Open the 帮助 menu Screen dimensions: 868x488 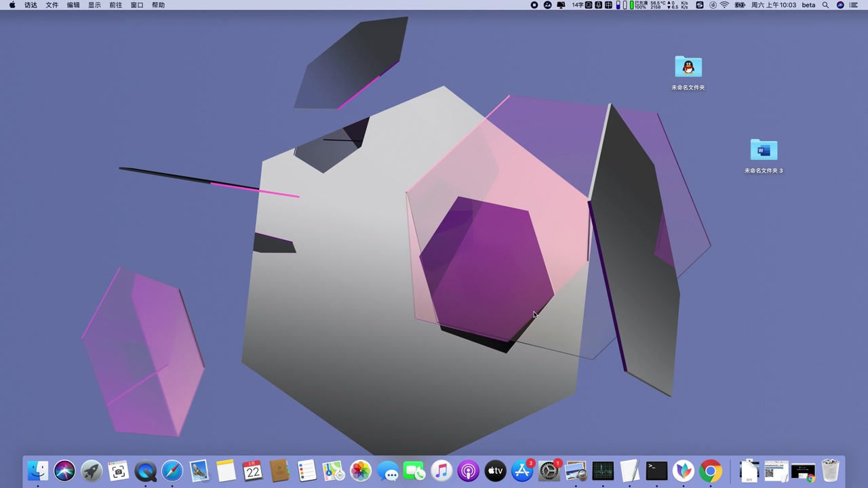tap(158, 5)
